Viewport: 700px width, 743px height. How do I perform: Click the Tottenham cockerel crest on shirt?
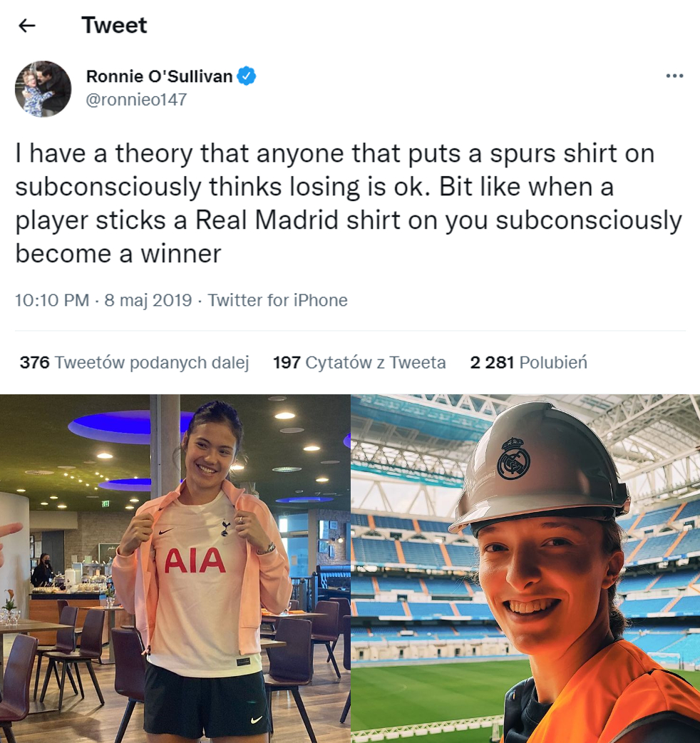coord(225,527)
